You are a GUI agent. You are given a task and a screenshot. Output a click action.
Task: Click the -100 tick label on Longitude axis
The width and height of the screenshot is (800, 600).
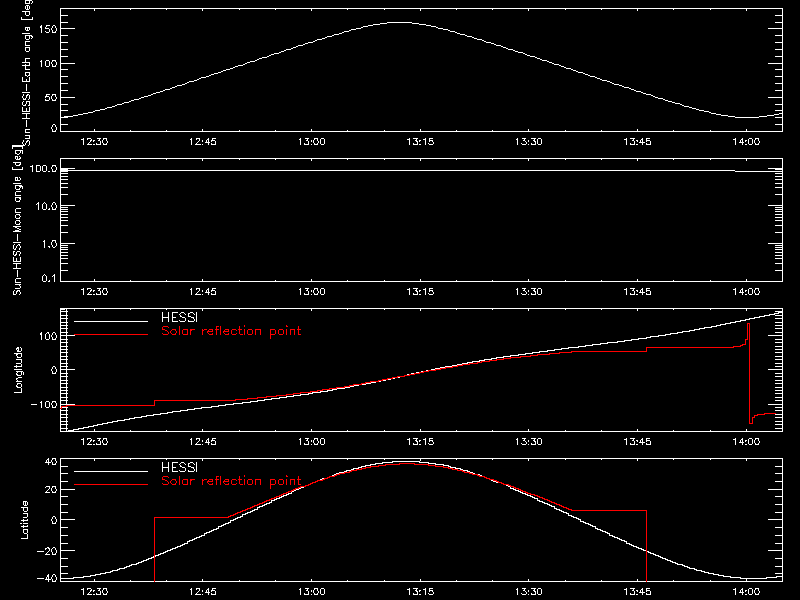click(44, 404)
